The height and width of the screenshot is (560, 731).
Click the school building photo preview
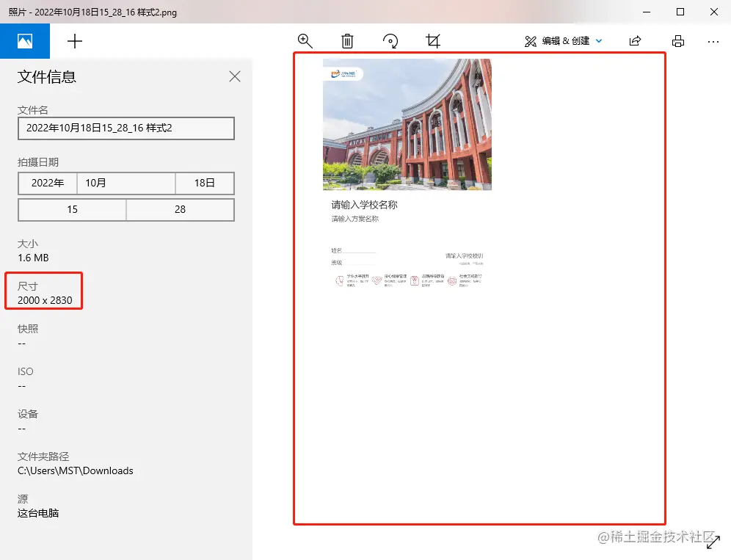[x=407, y=125]
